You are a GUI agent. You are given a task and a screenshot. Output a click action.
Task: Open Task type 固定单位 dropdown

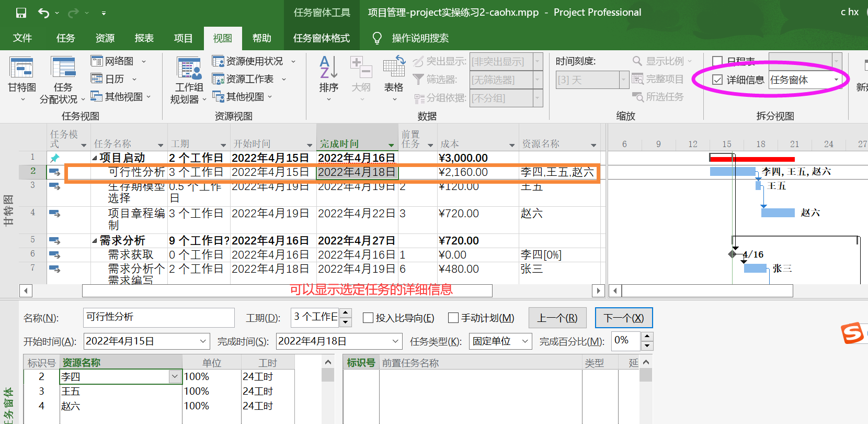click(526, 341)
